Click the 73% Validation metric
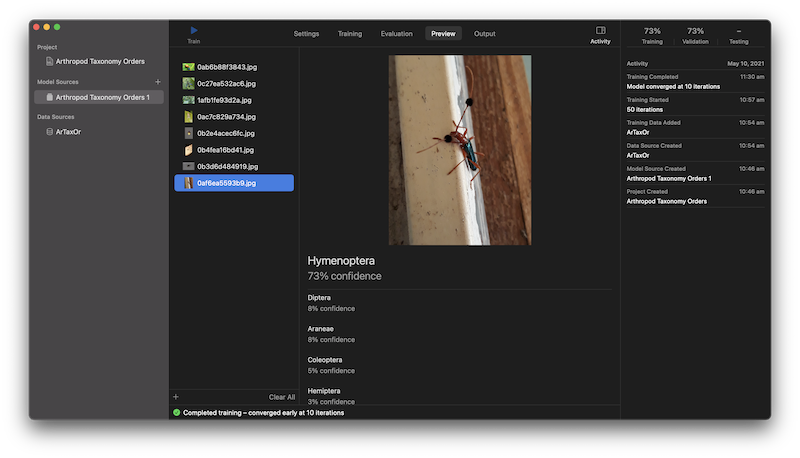This screenshot has width=800, height=458. [695, 35]
